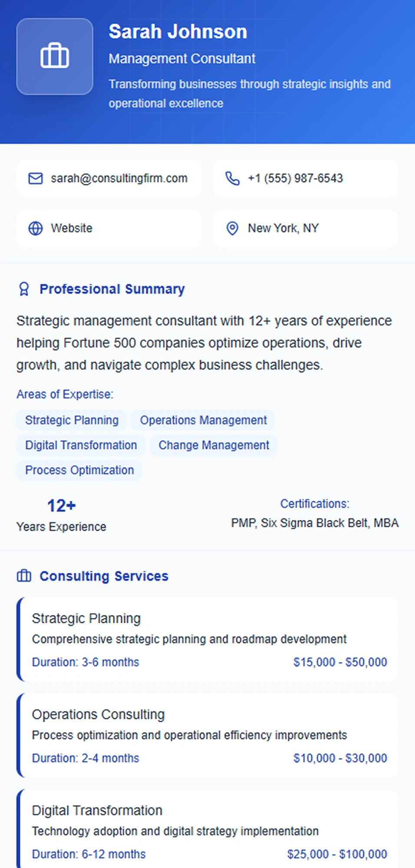Click the briefcase icon beside Consulting Services

click(24, 576)
